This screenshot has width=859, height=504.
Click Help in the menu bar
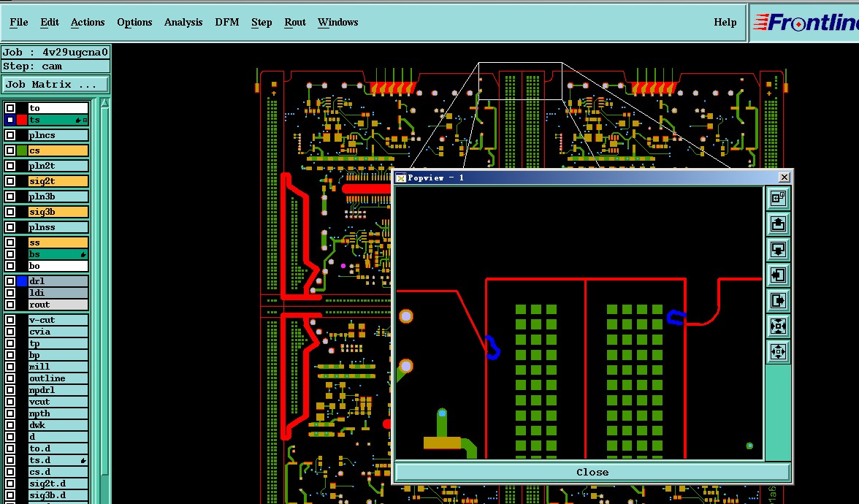[x=725, y=22]
